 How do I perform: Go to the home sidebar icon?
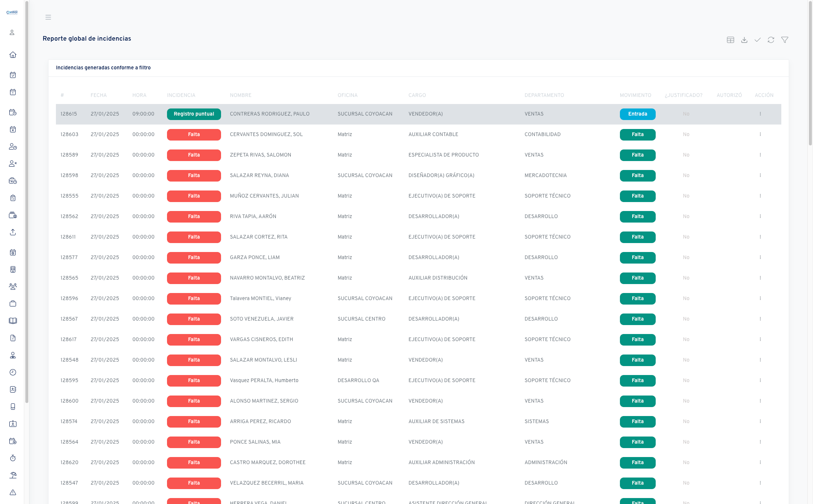coord(13,55)
